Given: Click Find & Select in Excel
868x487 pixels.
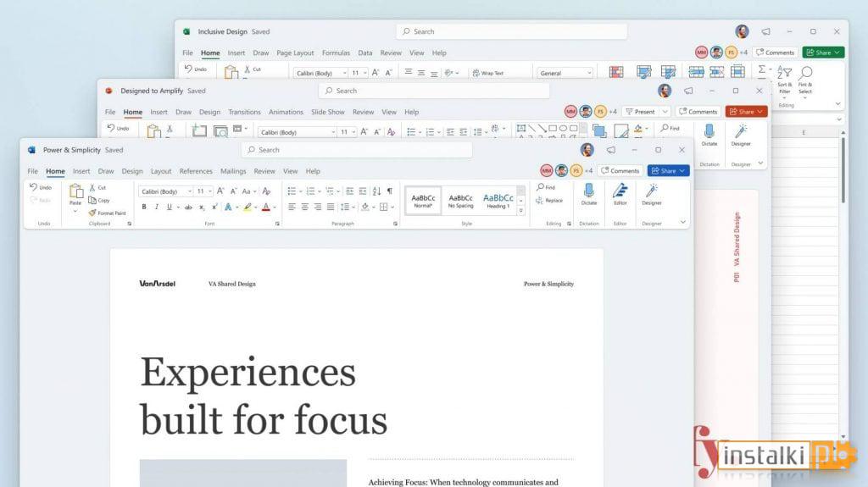Looking at the screenshot, I should pos(805,80).
